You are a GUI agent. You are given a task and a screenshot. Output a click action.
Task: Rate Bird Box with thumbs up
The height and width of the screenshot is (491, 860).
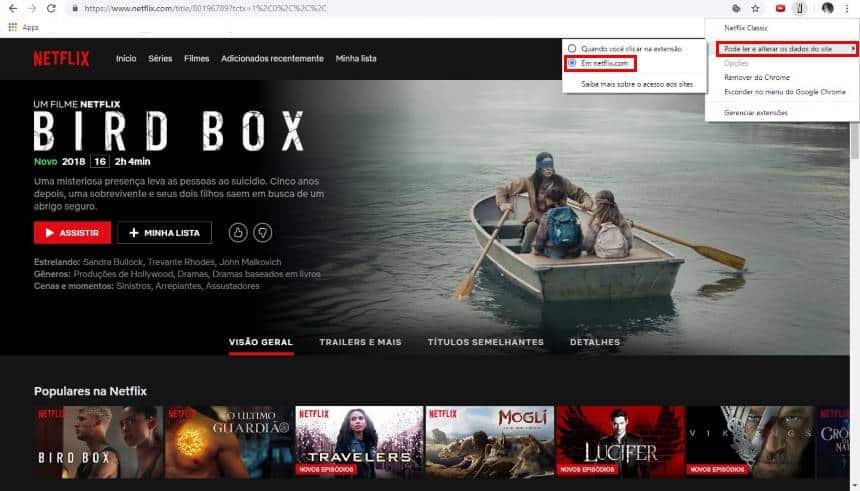(237, 233)
